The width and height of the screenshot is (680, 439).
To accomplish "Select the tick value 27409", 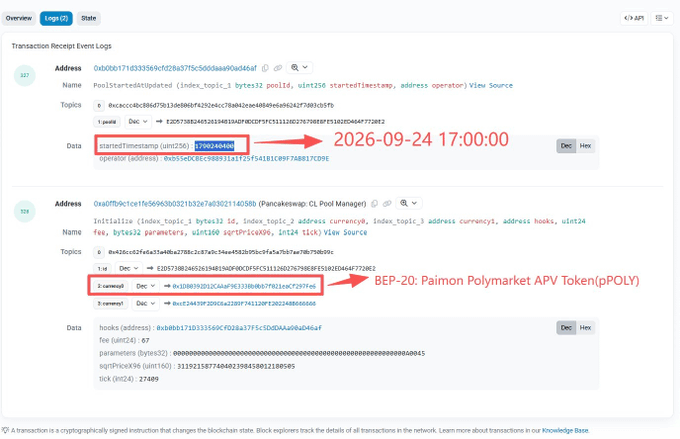I will (x=149, y=379).
